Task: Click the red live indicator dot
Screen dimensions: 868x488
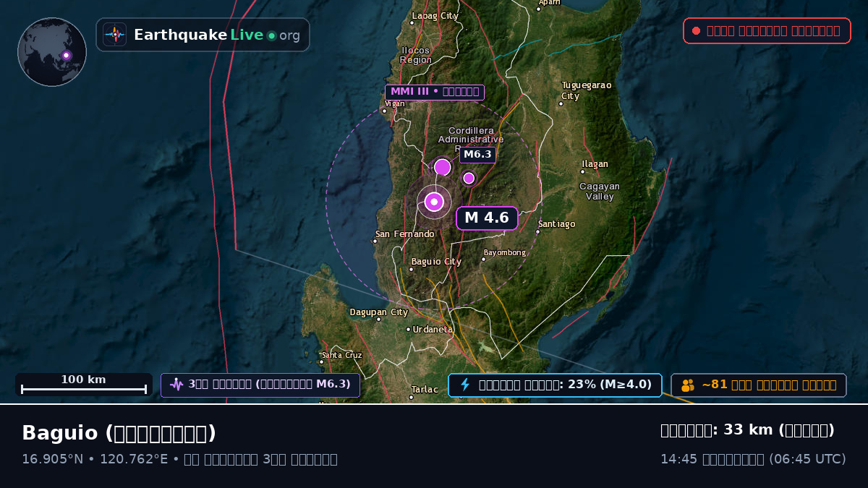Action: [x=696, y=30]
